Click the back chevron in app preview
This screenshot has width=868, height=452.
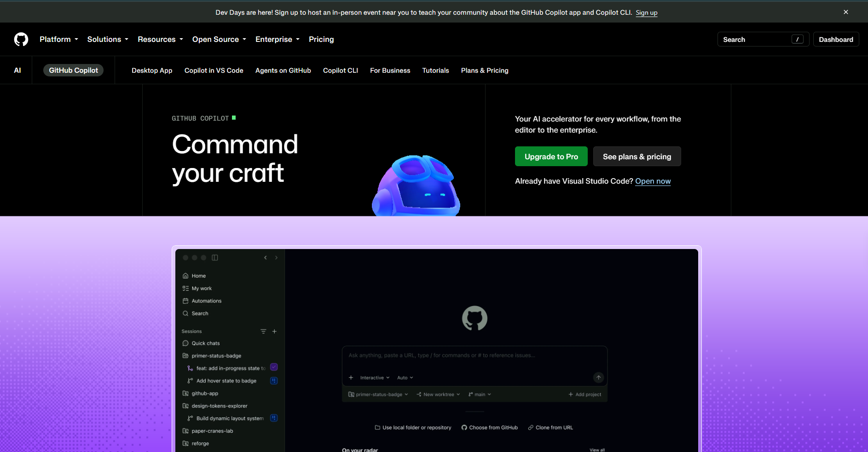point(266,258)
